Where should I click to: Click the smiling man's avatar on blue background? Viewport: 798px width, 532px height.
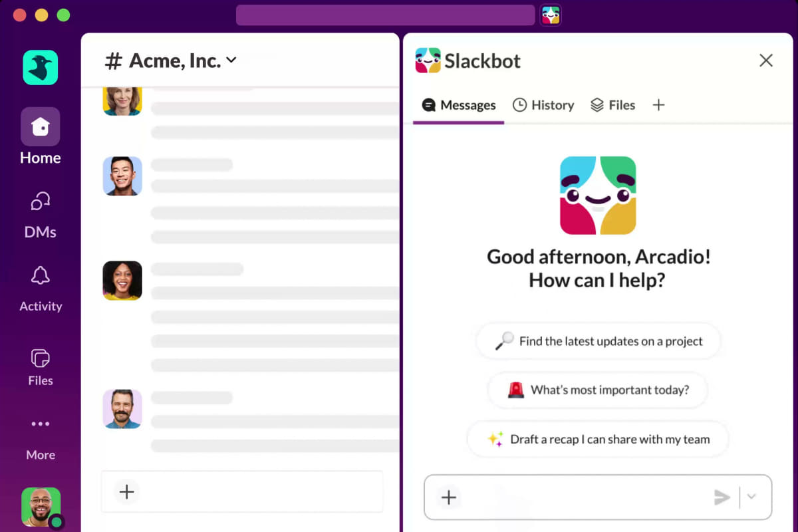(x=122, y=176)
